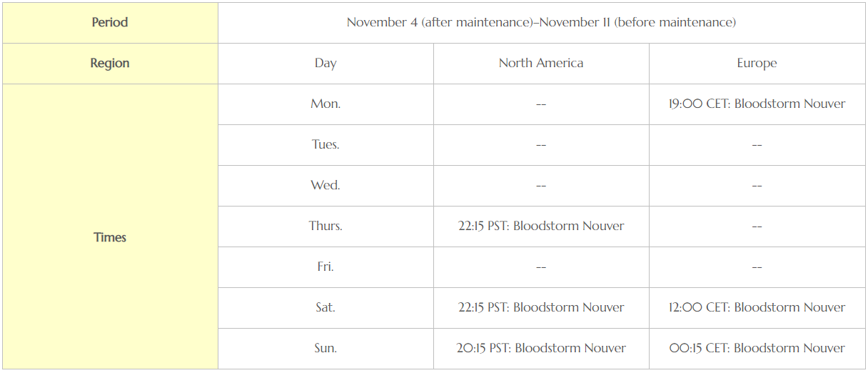Click the 19:00 CET Bloodstorm Nouver entry
868x373 pixels.
click(x=757, y=104)
